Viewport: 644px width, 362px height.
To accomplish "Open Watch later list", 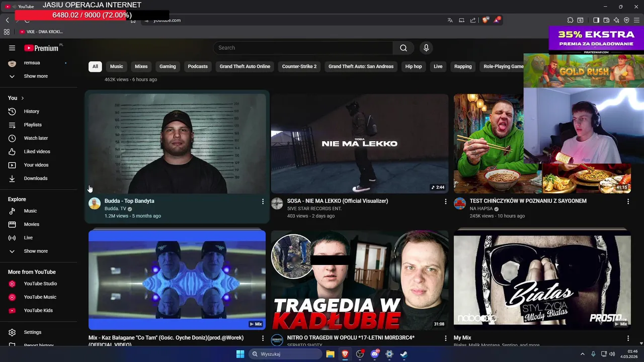I will point(38,138).
